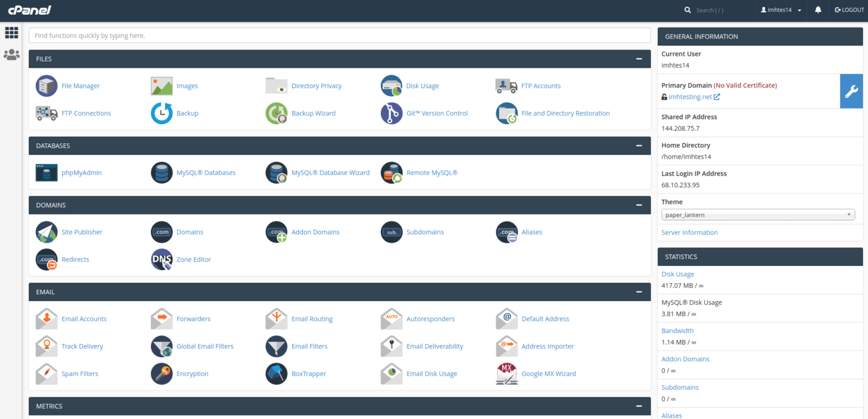868x419 pixels.
Task: Click File and Directory Restoration icon
Action: click(x=506, y=114)
